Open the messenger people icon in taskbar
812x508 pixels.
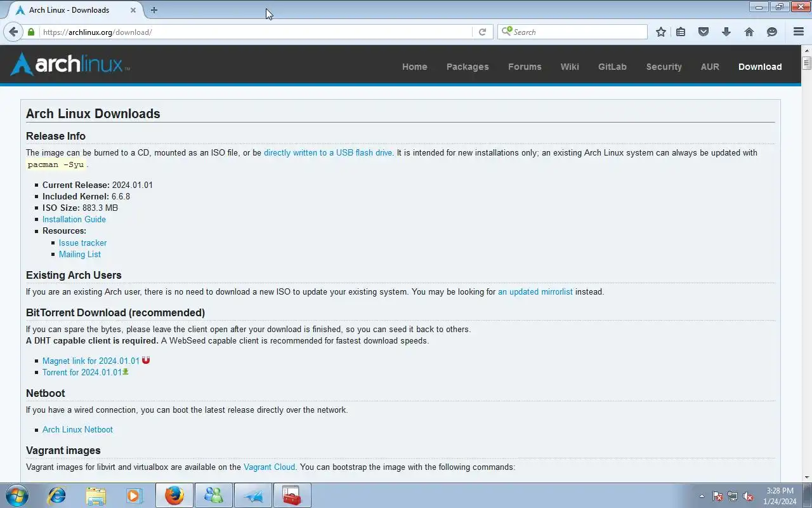coord(214,495)
